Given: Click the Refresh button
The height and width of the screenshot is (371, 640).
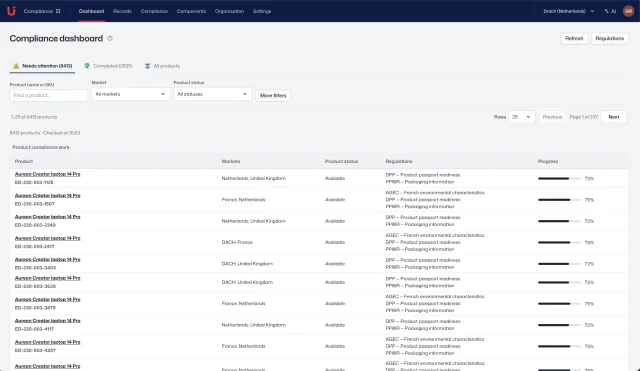Looking at the screenshot, I should click(574, 38).
